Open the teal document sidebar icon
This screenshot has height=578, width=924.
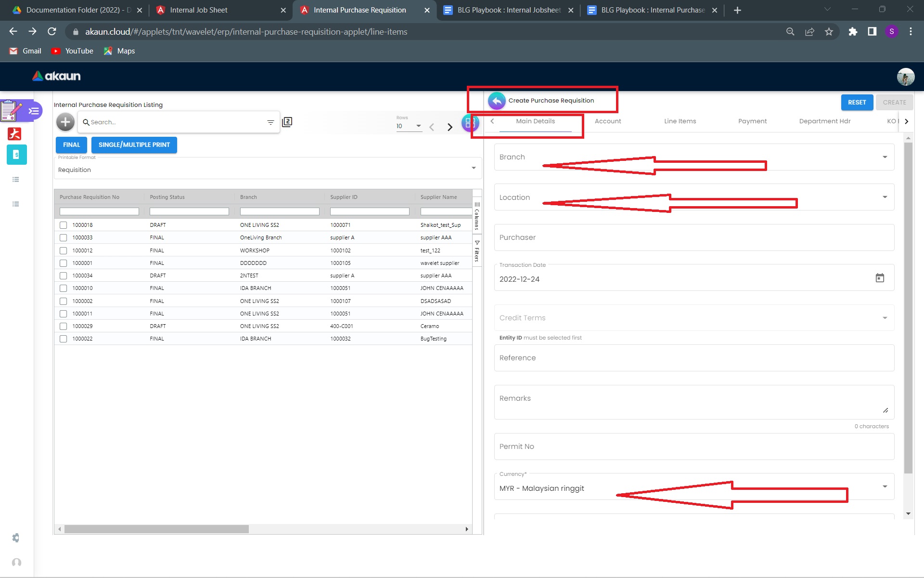pos(16,155)
